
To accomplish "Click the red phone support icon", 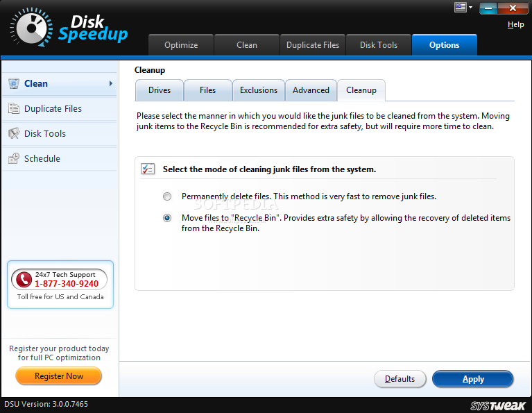I will click(24, 280).
